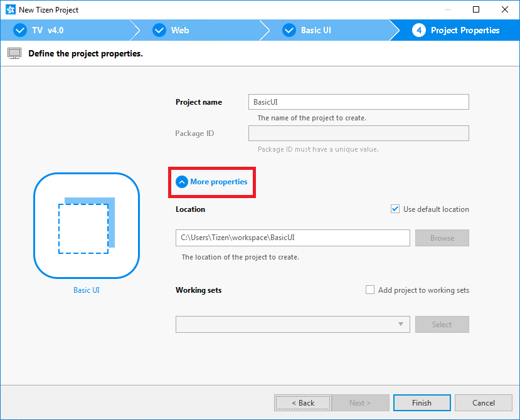520x420 pixels.
Task: Click the monitor icon beside Define the project properties
Action: [x=14, y=53]
